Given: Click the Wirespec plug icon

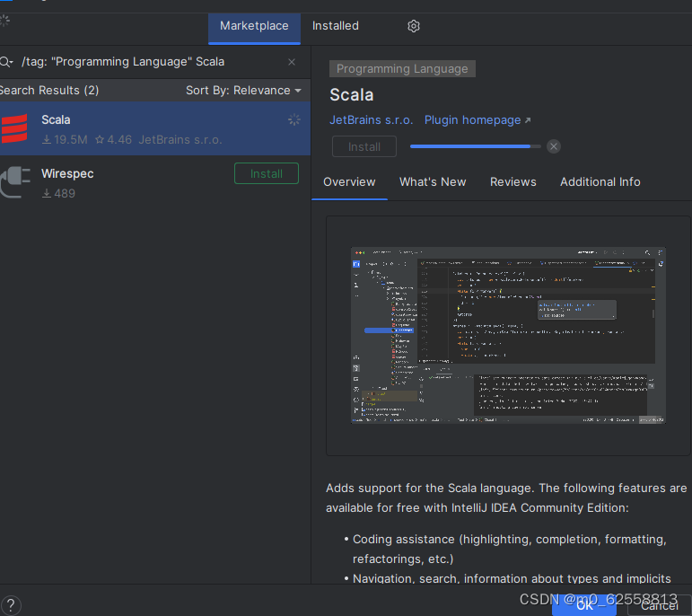Looking at the screenshot, I should tap(15, 182).
